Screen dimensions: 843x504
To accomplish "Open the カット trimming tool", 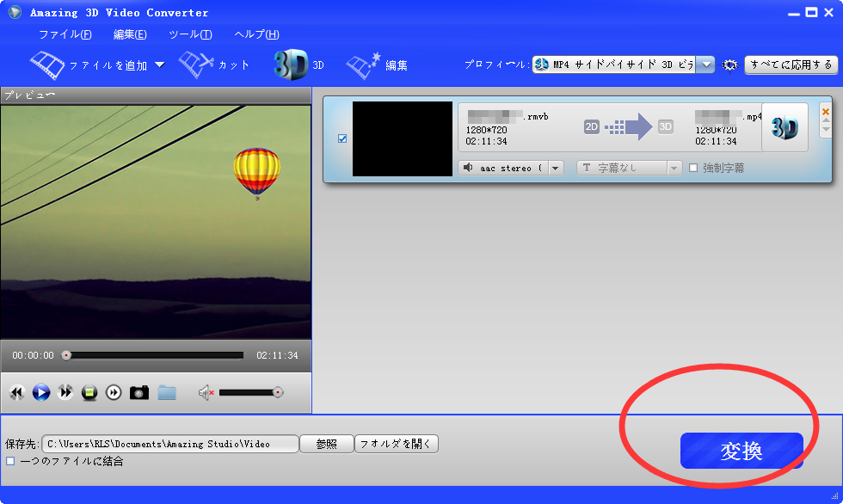I will pyautogui.click(x=196, y=65).
